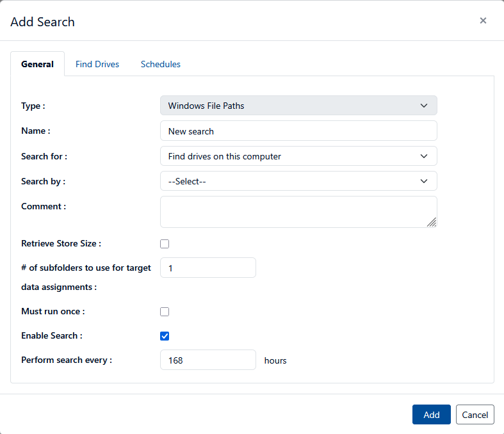
Task: Select the General tab
Action: pyautogui.click(x=38, y=64)
